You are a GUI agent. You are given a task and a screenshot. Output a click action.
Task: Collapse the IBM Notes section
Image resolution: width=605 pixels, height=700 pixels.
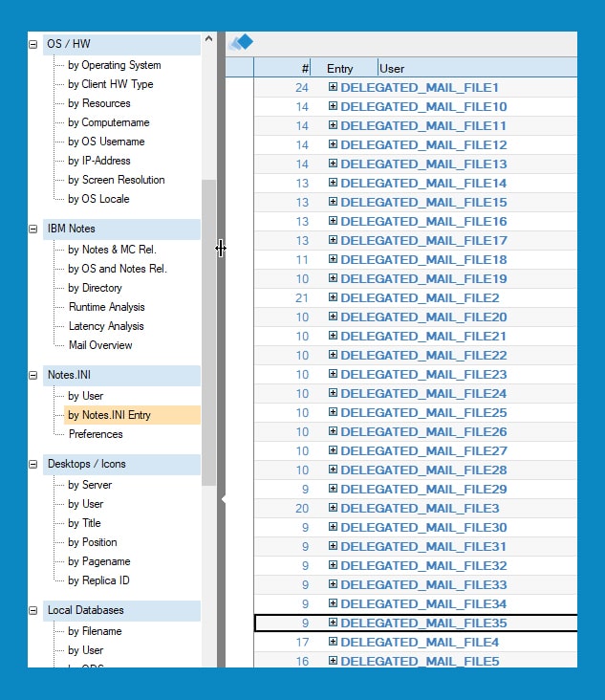(34, 229)
